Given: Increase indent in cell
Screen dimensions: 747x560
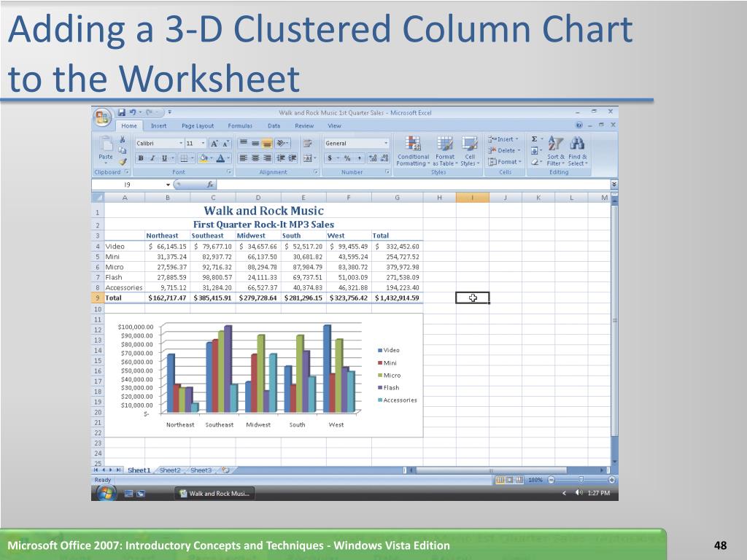Looking at the screenshot, I should click(x=293, y=158).
